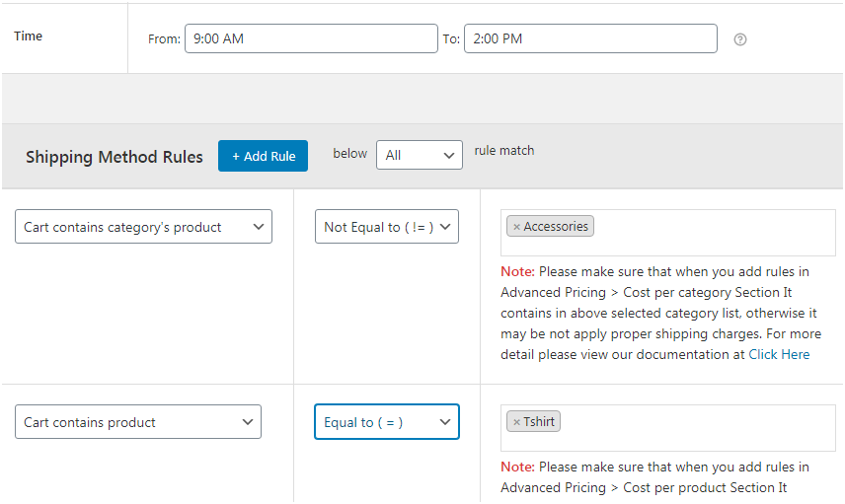Click the Accessories tag label
Image resolution: width=845 pixels, height=504 pixels.
(x=556, y=227)
